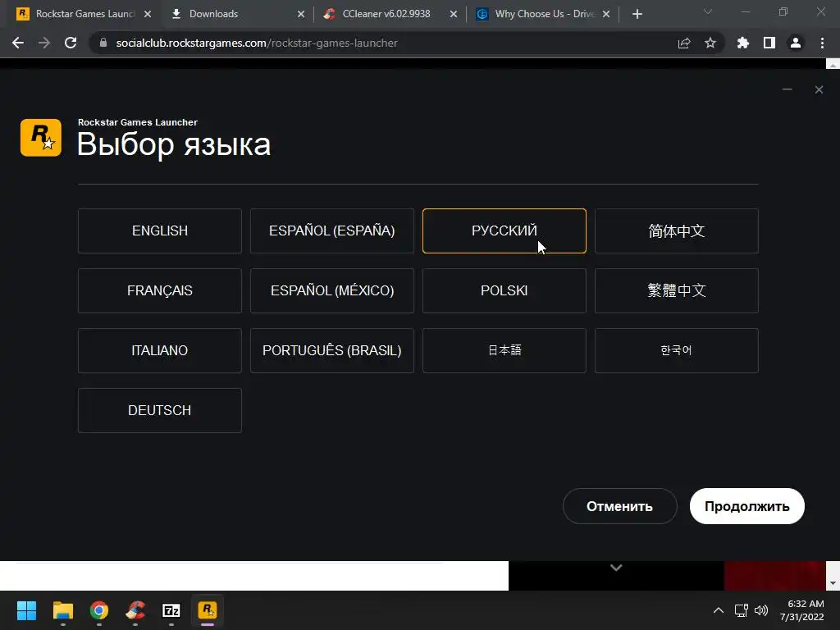Close the Downloads tab

(301, 15)
